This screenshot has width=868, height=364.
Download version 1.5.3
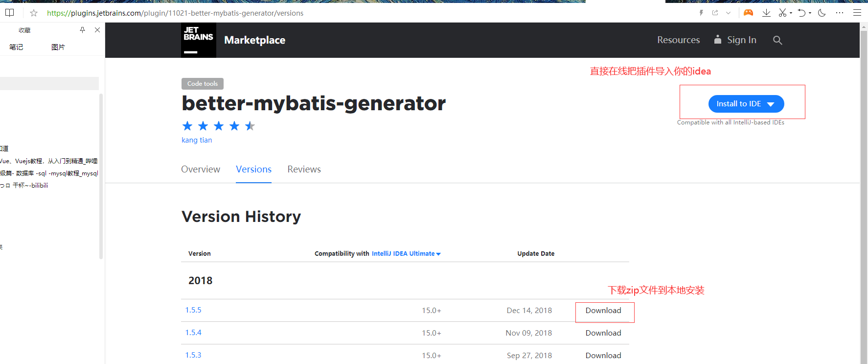coord(603,356)
